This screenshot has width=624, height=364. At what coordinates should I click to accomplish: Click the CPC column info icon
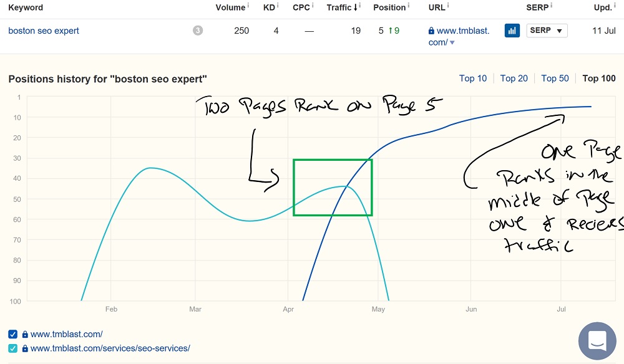point(313,5)
